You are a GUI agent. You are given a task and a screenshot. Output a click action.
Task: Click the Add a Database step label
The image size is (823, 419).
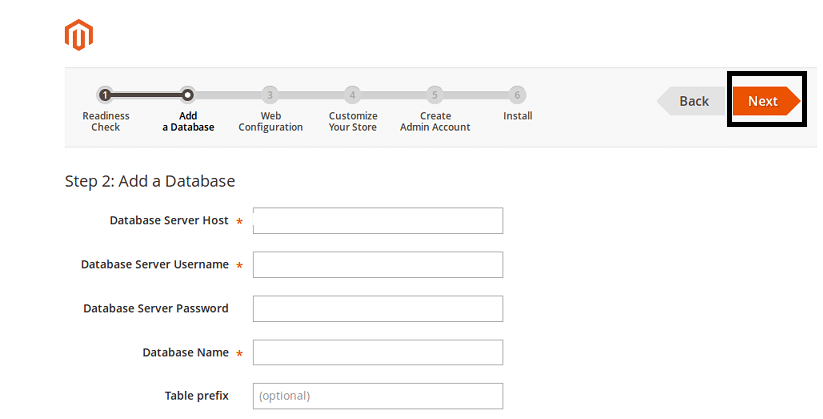tap(188, 121)
